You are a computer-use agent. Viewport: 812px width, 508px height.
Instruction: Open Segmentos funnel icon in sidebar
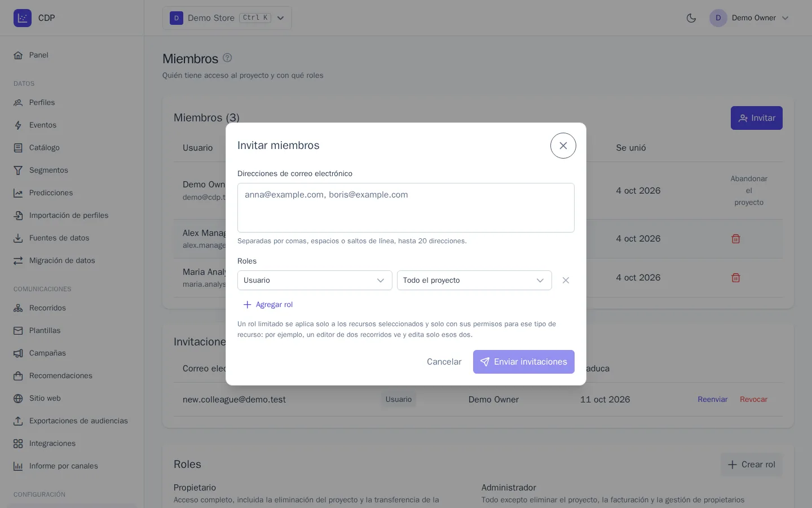pyautogui.click(x=18, y=170)
